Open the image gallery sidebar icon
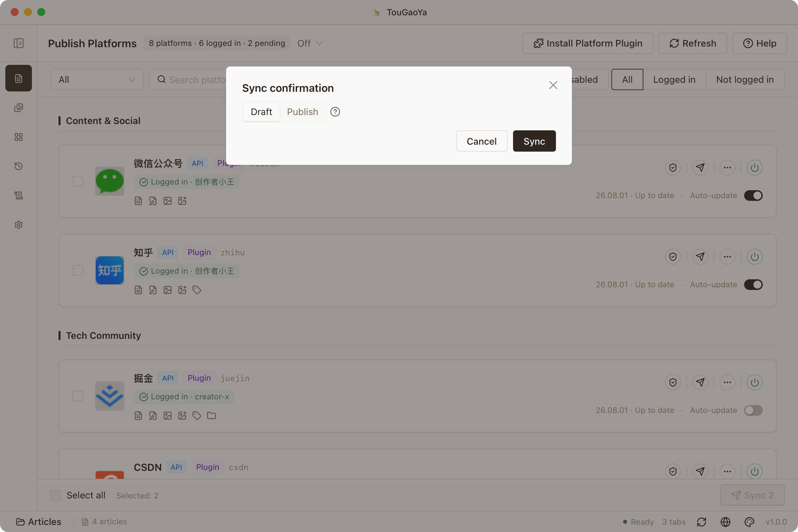Image resolution: width=798 pixels, height=532 pixels. [x=18, y=107]
